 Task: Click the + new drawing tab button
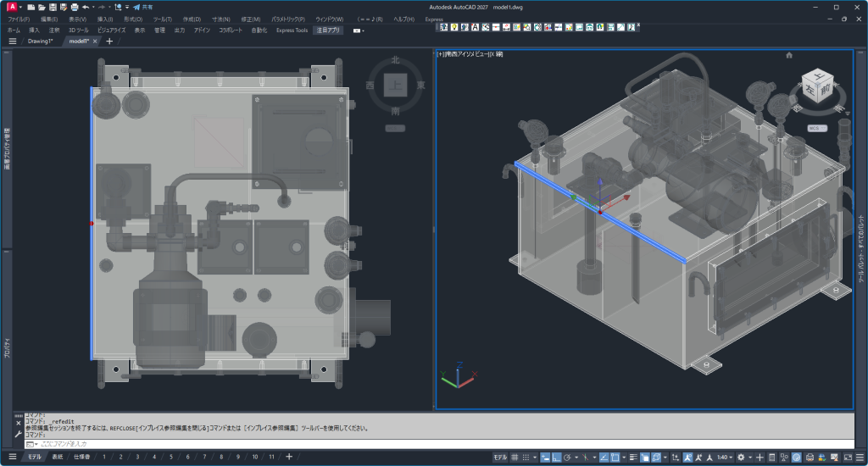point(108,41)
